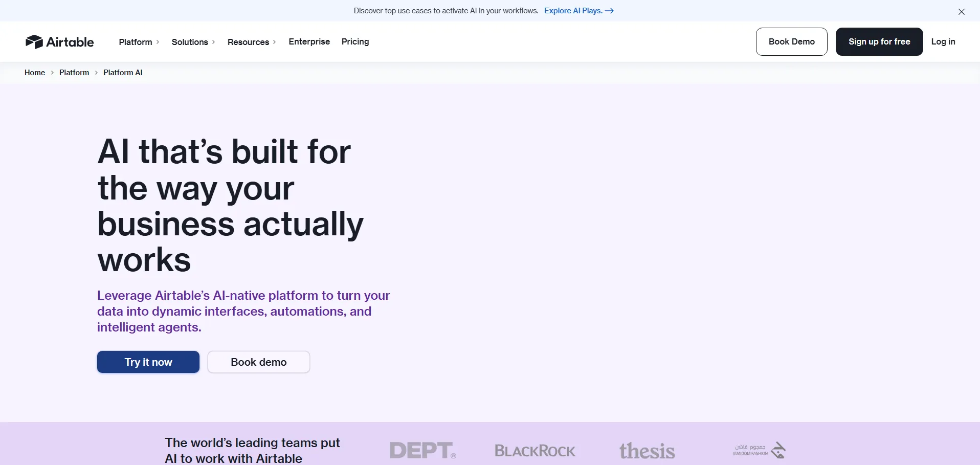The height and width of the screenshot is (465, 980).
Task: Expand the Resources navigation menu
Action: [x=251, y=42]
